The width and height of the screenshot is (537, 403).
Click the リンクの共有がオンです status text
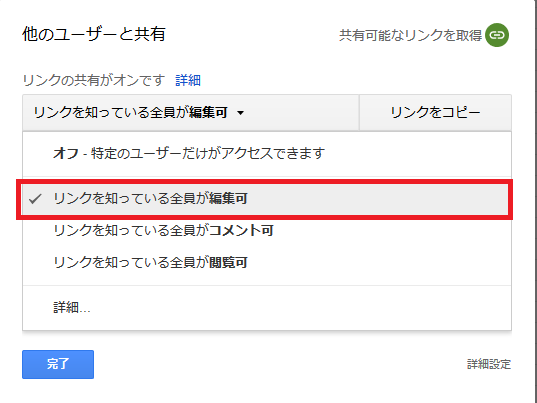click(94, 80)
